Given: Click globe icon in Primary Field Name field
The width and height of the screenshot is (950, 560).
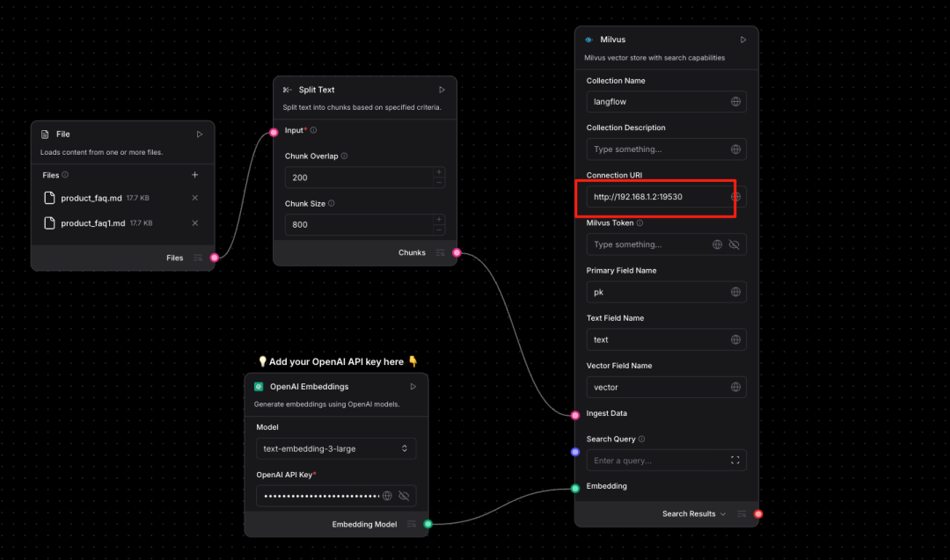Looking at the screenshot, I should tap(735, 292).
